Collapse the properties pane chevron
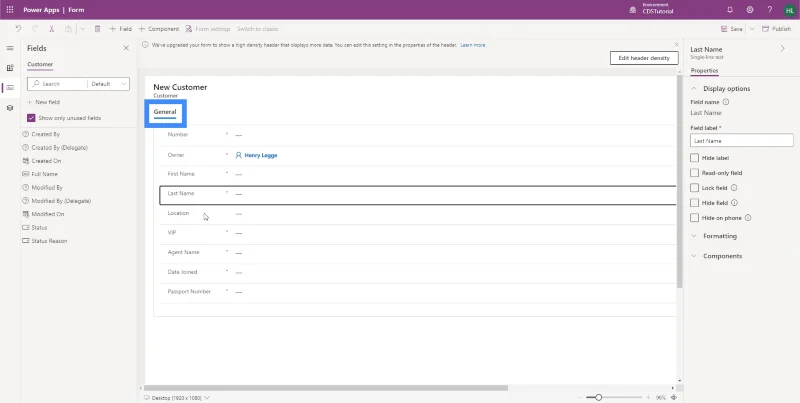 tap(783, 48)
